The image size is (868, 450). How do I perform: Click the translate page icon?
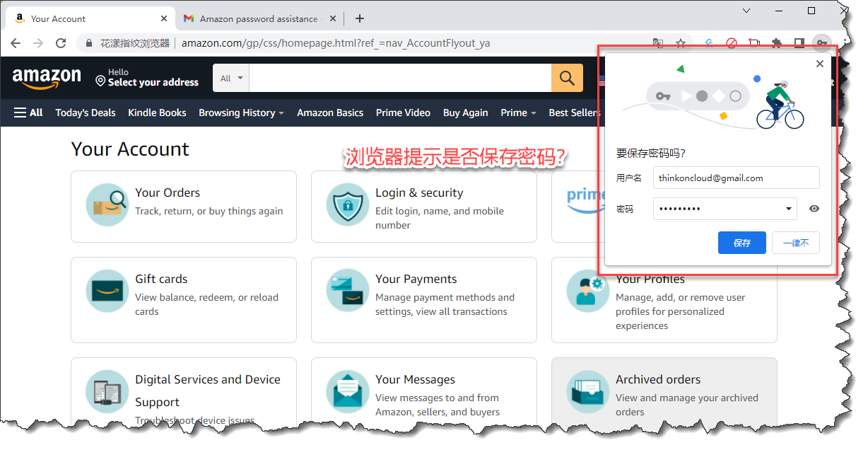[658, 43]
